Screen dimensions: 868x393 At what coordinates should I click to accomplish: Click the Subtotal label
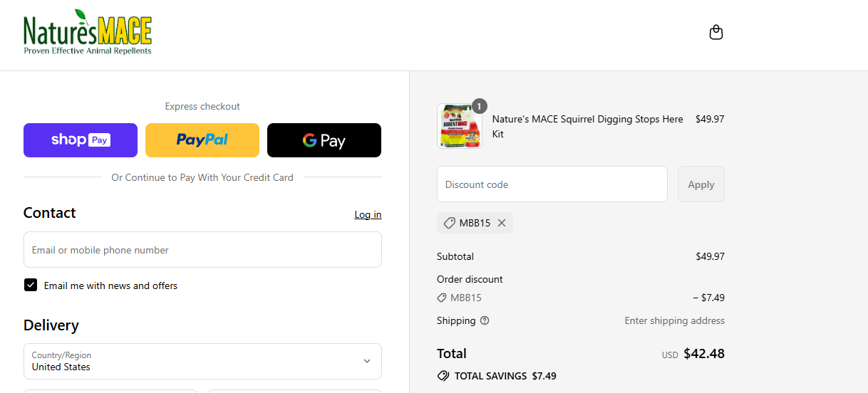click(x=455, y=256)
